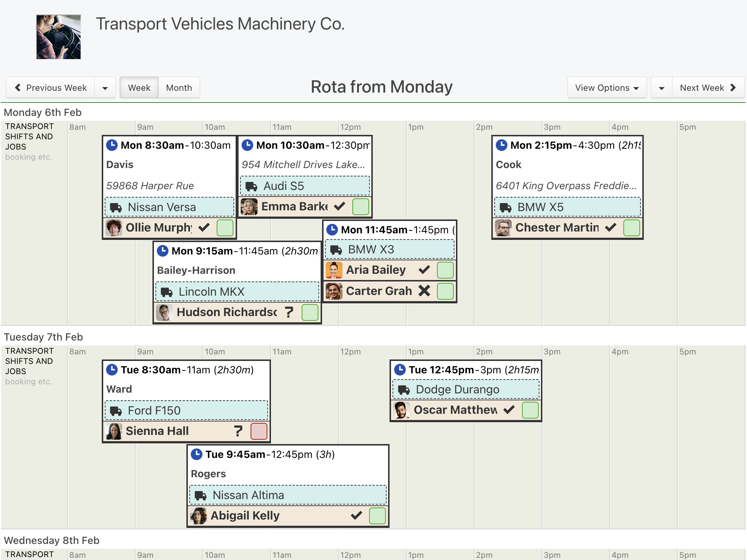This screenshot has height=560, width=747.
Task: Expand the dropdown arrow beside Previous Week
Action: click(105, 88)
